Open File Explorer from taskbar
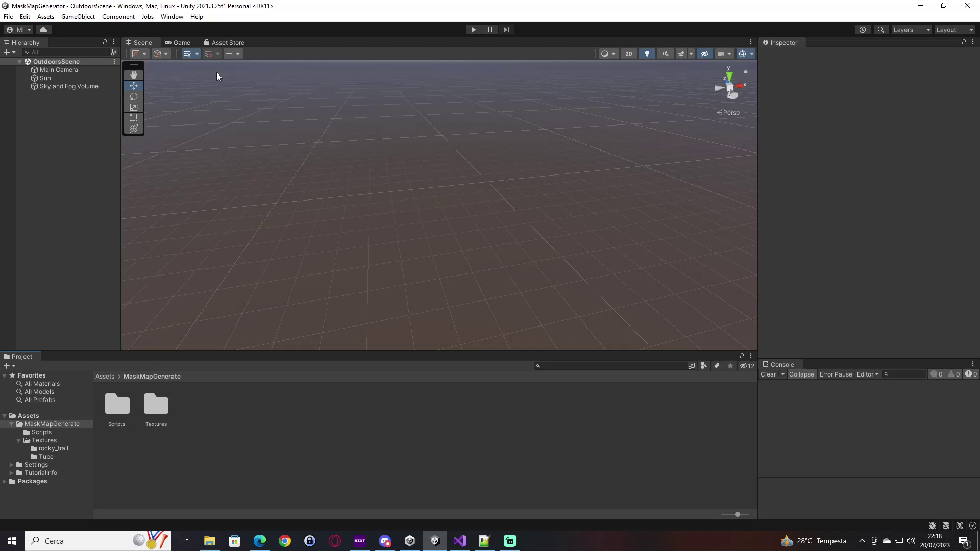 (x=209, y=541)
